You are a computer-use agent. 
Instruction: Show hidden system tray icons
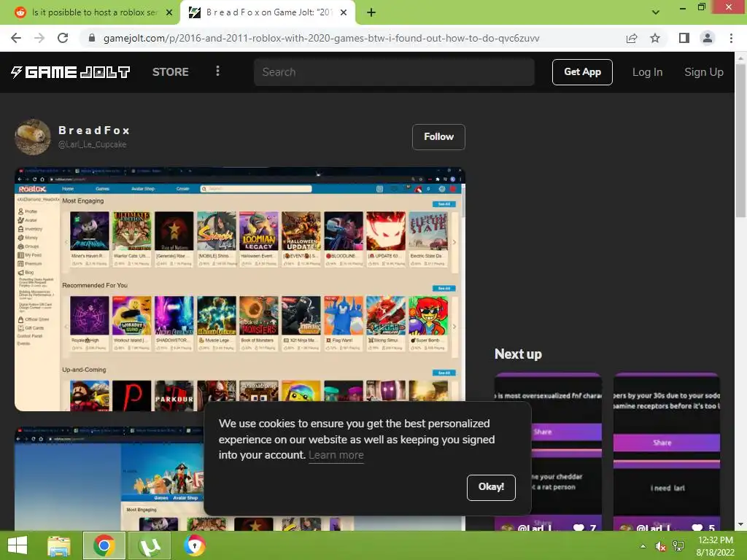point(643,546)
